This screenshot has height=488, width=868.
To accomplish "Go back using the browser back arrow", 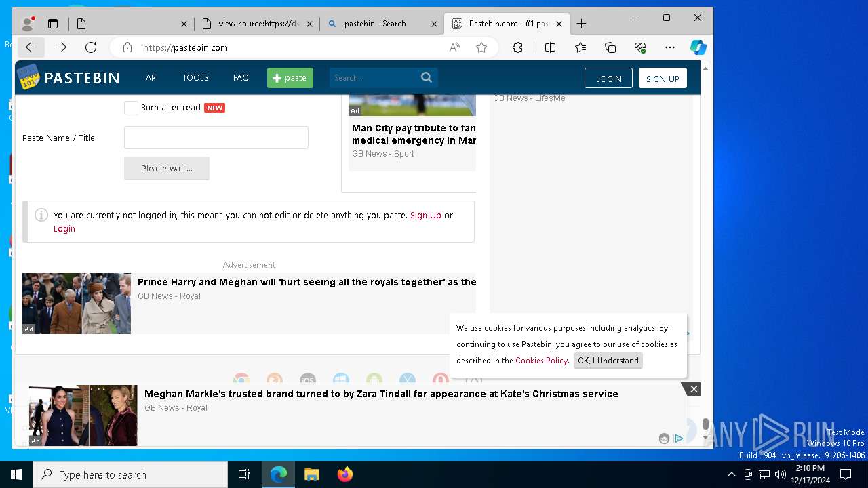I will point(31,47).
